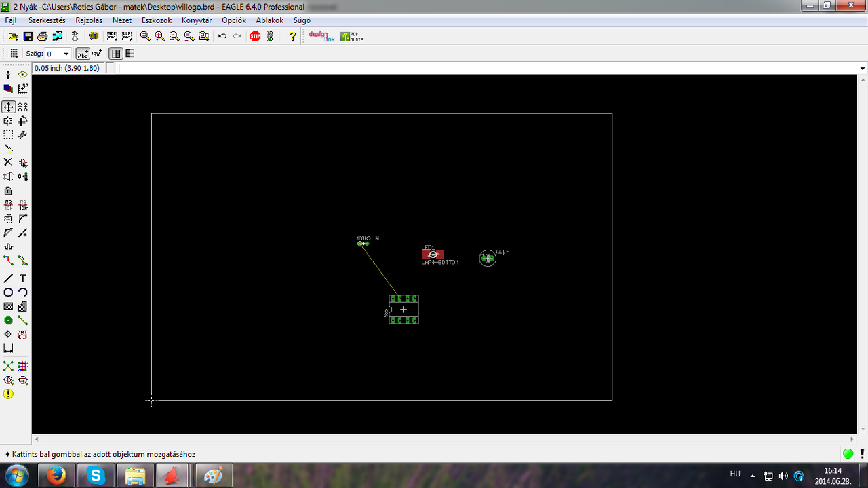This screenshot has height=488, width=868.
Task: Select the four-pane layout toggle
Action: point(130,54)
